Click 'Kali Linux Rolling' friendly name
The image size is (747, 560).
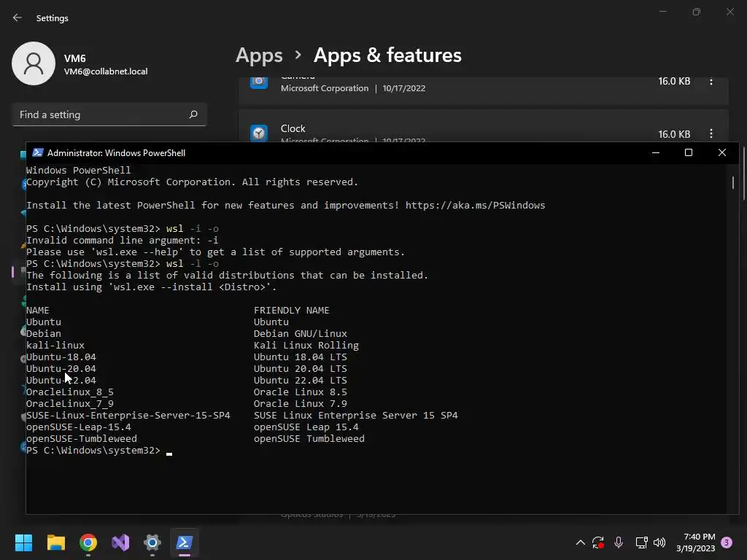pos(306,345)
